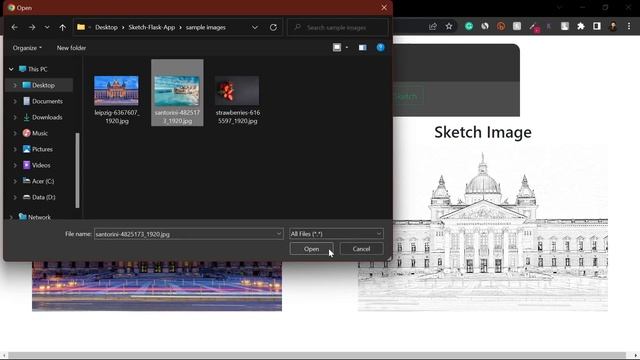
Task: Go forward in the Open dialog
Action: (31, 27)
